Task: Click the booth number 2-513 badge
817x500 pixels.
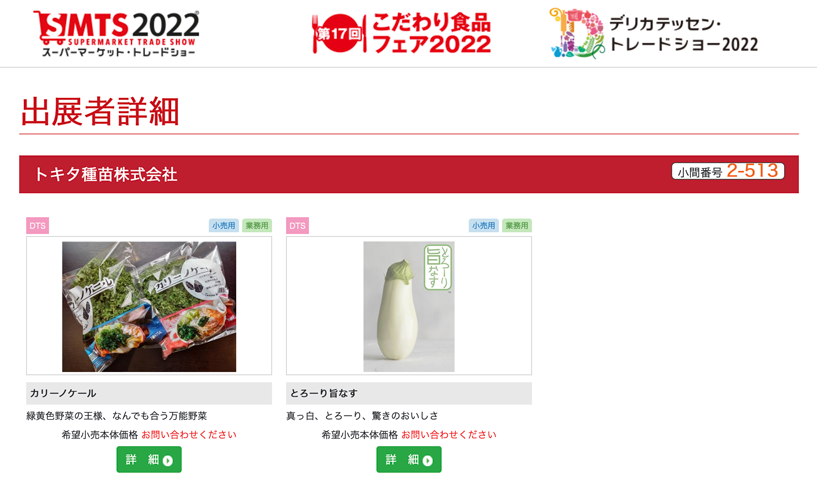Action: coord(728,171)
